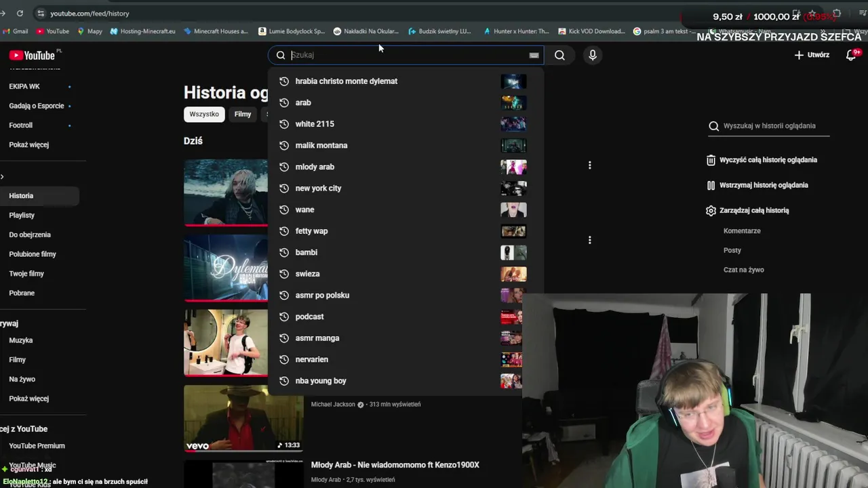Select search suggestion 'white 2115'
The height and width of the screenshot is (488, 868).
pos(406,124)
